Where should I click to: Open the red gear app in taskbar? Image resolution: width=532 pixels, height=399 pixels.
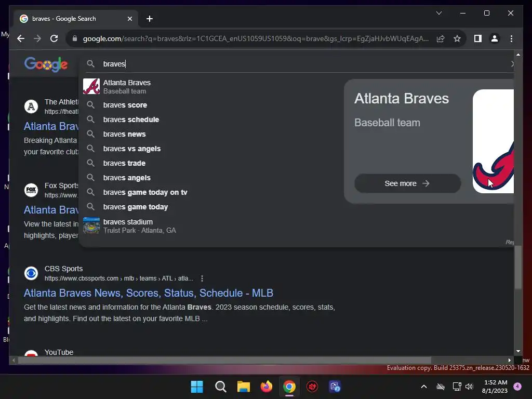(312, 387)
